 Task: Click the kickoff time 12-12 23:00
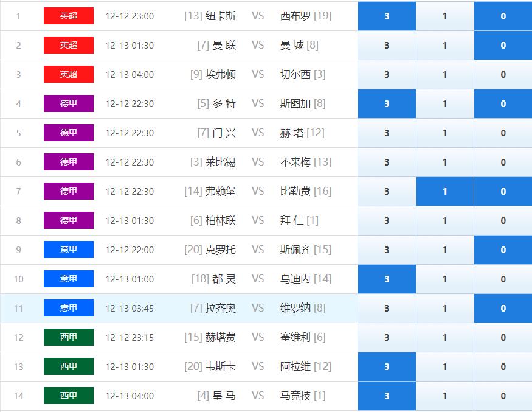coord(130,16)
